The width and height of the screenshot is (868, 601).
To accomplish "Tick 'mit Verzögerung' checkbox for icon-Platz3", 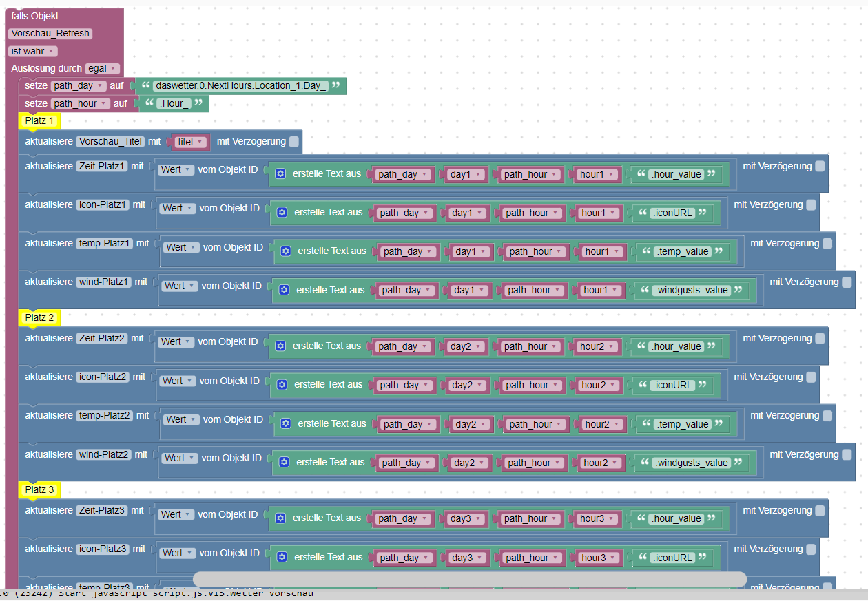I will coord(811,549).
